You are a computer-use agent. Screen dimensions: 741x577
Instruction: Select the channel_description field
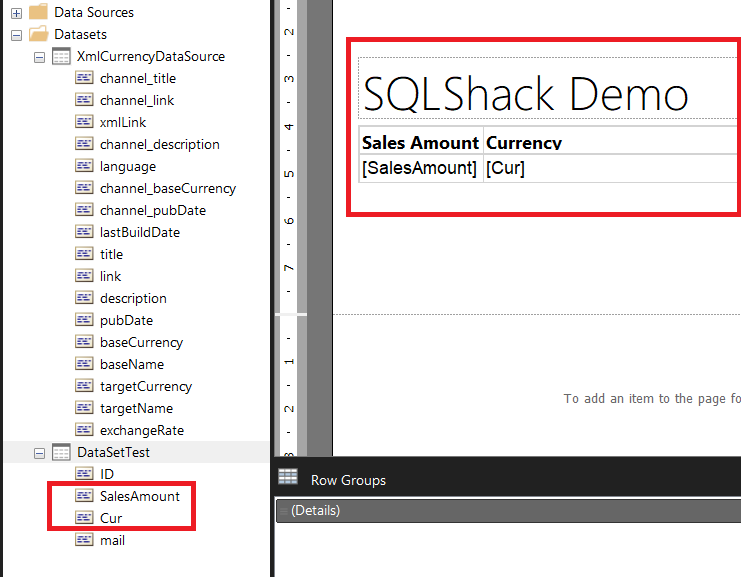point(160,144)
